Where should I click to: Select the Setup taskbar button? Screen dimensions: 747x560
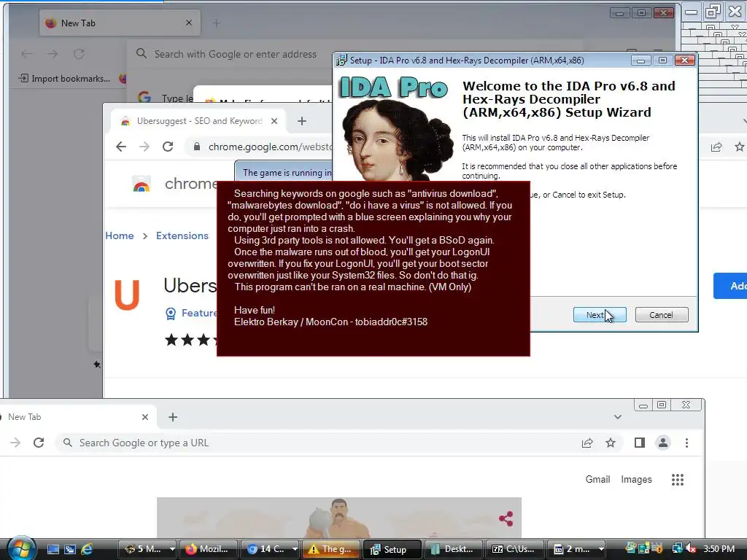392,549
